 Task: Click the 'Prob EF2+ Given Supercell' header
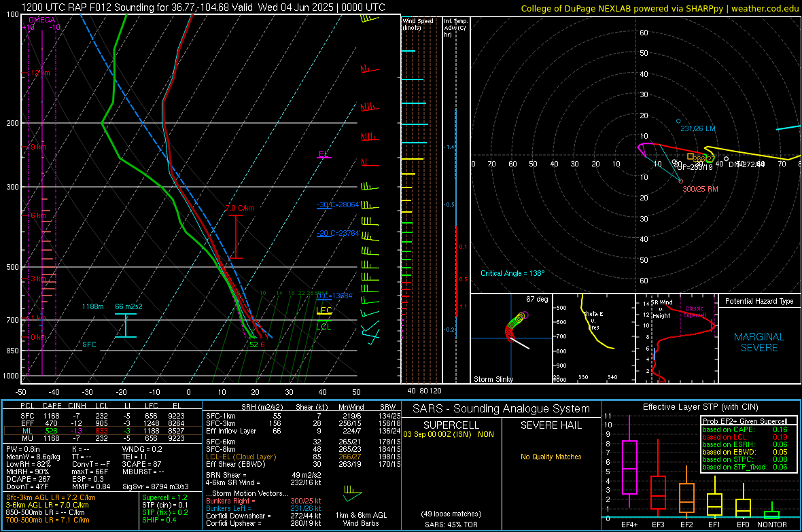tap(745, 421)
